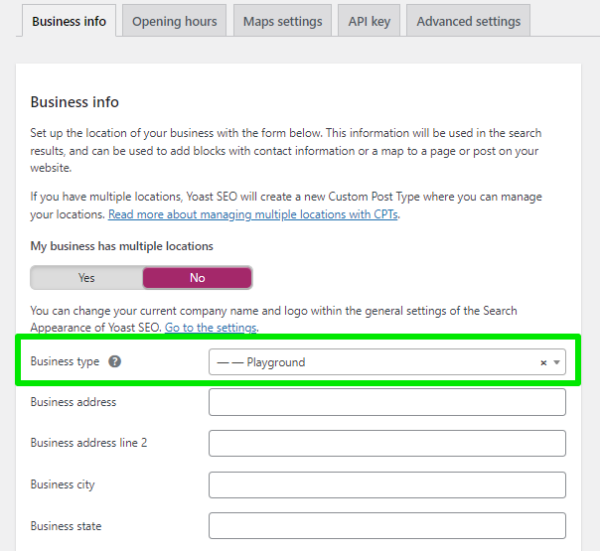Open the Advanced settings tab
600x551 pixels.
click(468, 21)
